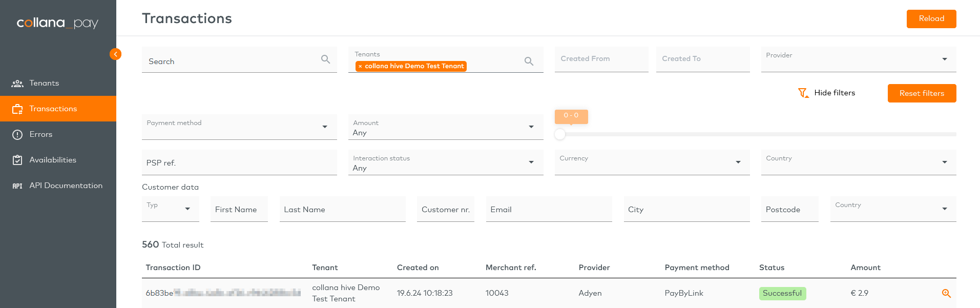Click the magnifier icon in Tenants field

coord(529,61)
